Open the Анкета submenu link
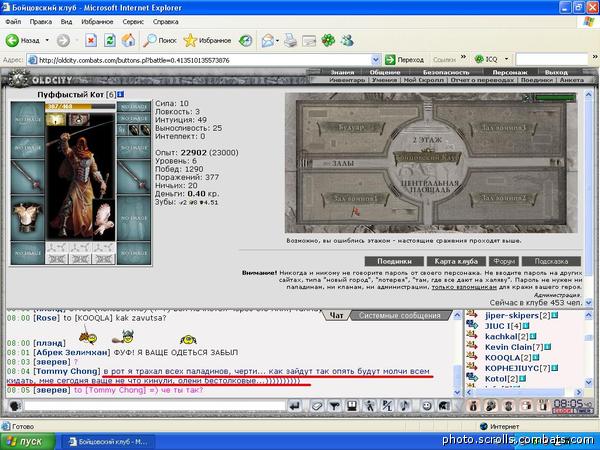This screenshot has height=450, width=600. tap(572, 80)
